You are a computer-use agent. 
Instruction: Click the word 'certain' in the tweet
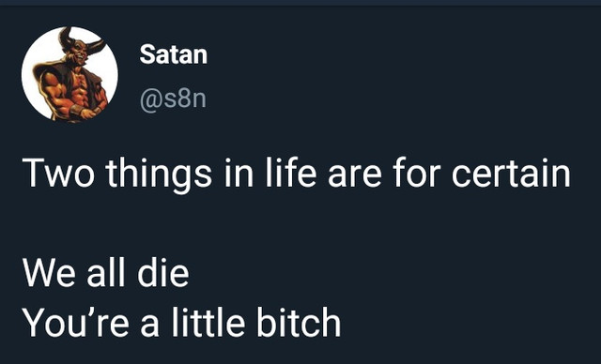(511, 173)
